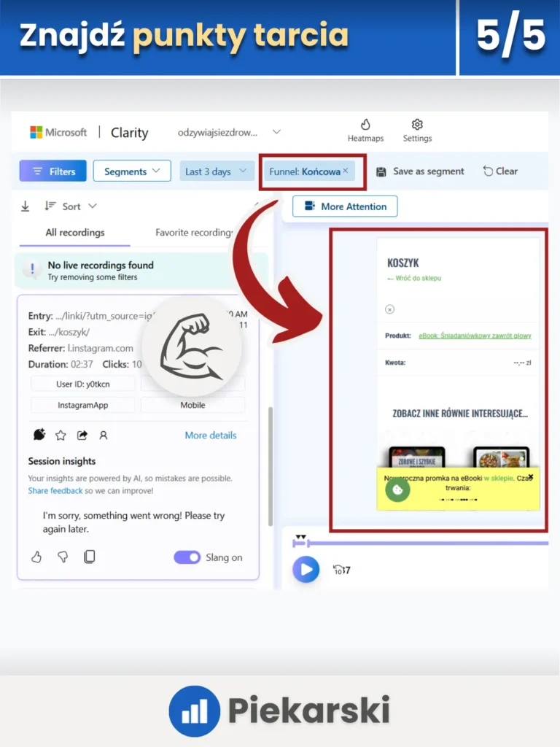This screenshot has width=560, height=747.
Task: Click the right ebook thumbnail in preview
Action: 502,457
